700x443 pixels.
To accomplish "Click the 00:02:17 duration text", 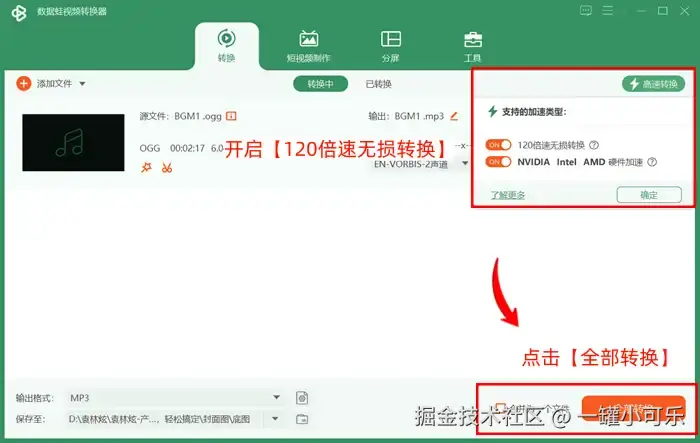I will (187, 148).
